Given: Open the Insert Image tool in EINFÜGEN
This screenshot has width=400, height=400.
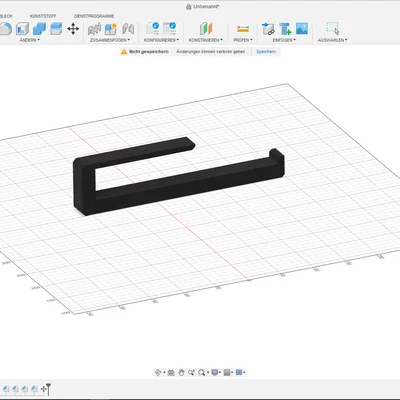Looking at the screenshot, I should pos(302,29).
